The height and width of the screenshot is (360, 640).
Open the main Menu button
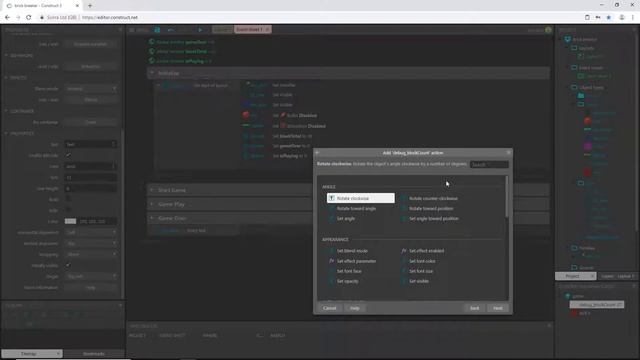(x=139, y=30)
